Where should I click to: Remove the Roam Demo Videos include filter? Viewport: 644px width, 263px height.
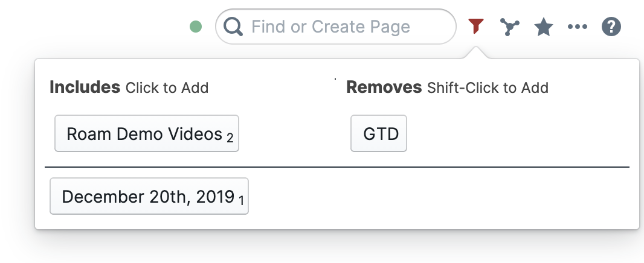coord(145,133)
